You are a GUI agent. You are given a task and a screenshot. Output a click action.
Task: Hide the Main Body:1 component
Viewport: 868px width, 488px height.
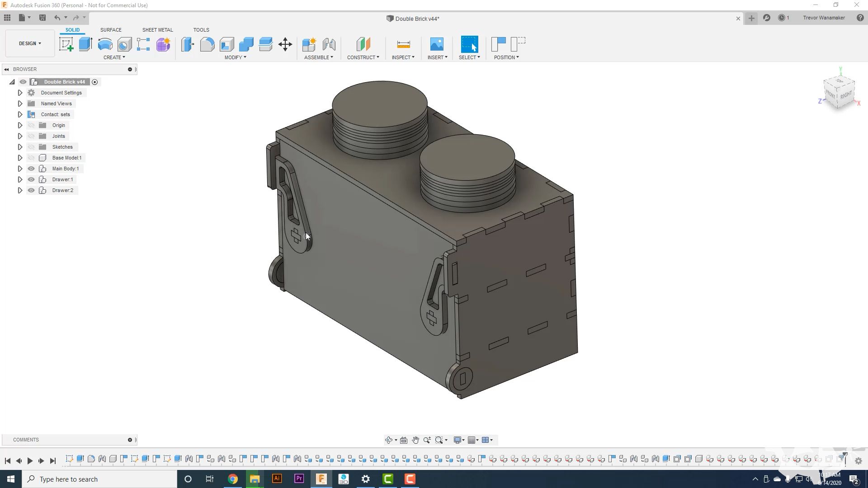pos(31,169)
